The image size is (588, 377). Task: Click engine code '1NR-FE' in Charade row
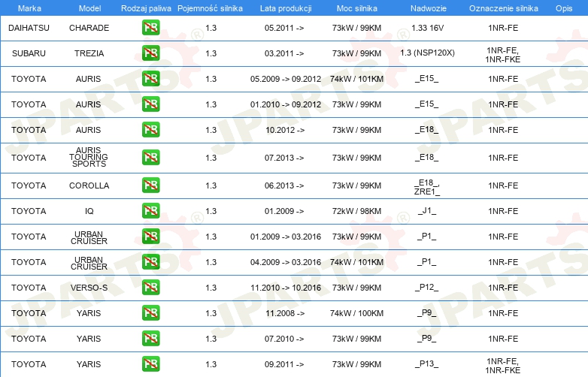click(503, 28)
